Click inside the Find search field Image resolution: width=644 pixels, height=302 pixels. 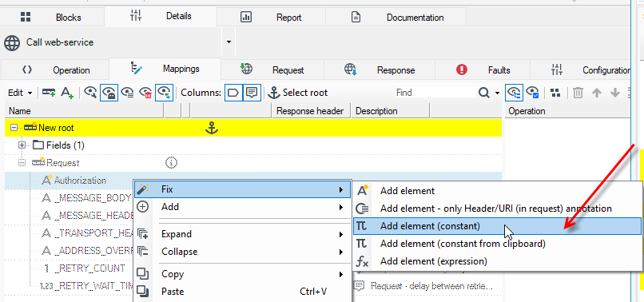click(x=435, y=93)
